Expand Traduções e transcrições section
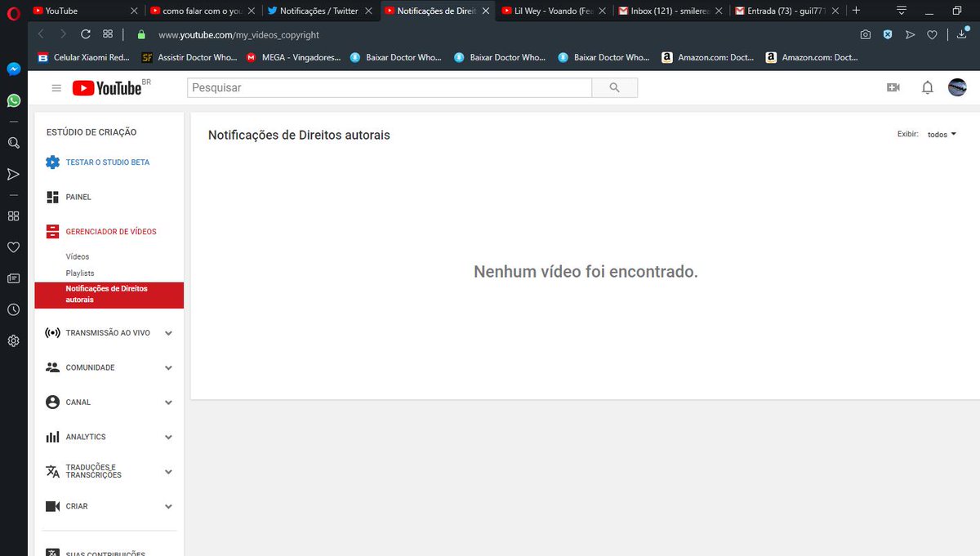 [168, 472]
